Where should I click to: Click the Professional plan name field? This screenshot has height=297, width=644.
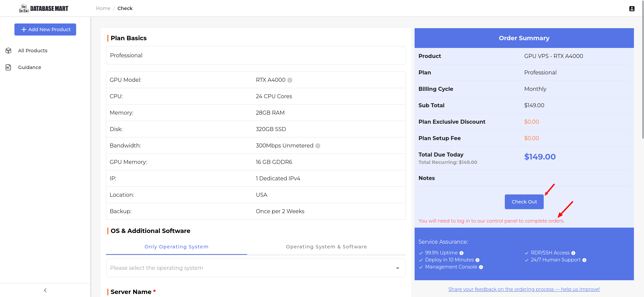coord(256,55)
